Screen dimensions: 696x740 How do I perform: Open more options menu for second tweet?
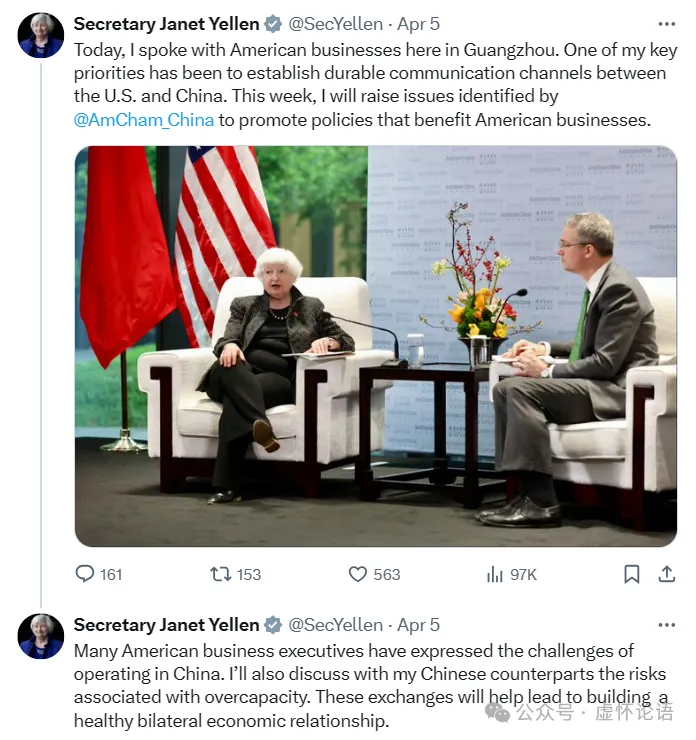click(666, 625)
